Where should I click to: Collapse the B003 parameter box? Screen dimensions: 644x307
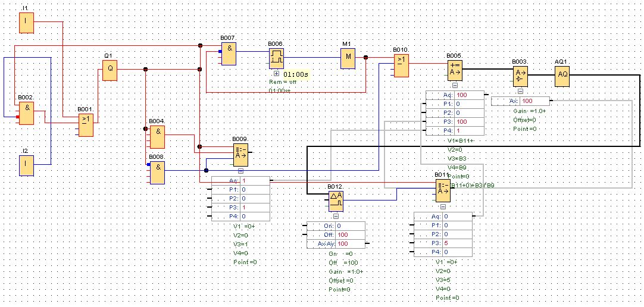click(x=520, y=91)
